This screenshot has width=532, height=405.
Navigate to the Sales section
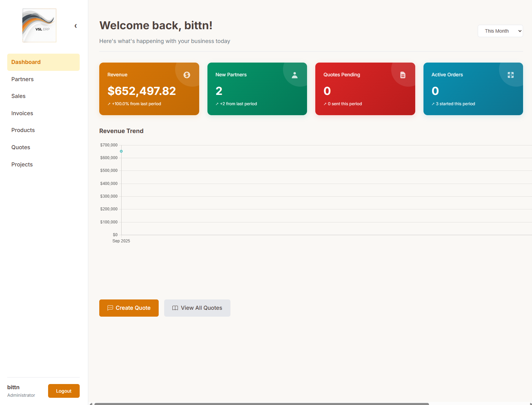pyautogui.click(x=19, y=96)
